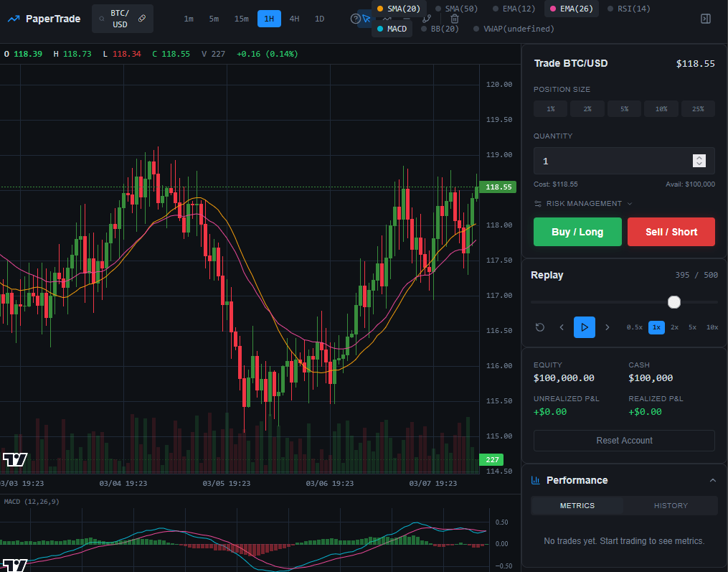The image size is (728, 572).
Task: Open the help question mark icon
Action: click(355, 19)
